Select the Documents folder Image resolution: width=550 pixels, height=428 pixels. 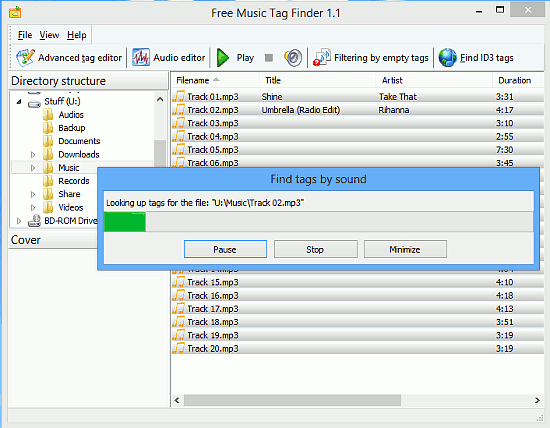tap(79, 141)
